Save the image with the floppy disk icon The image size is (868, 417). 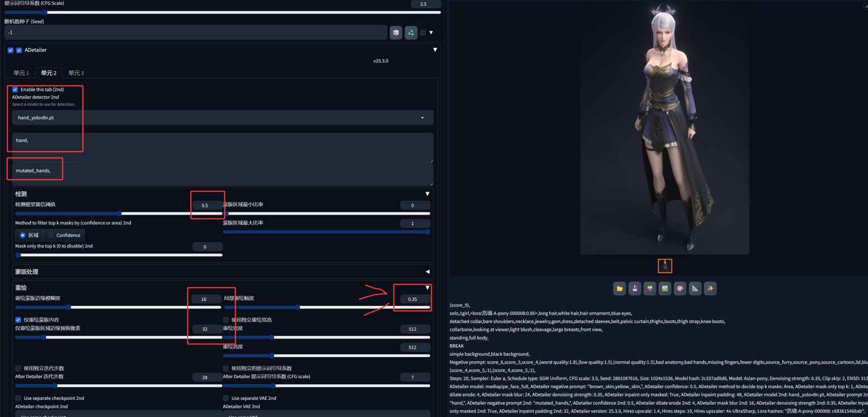(x=635, y=289)
